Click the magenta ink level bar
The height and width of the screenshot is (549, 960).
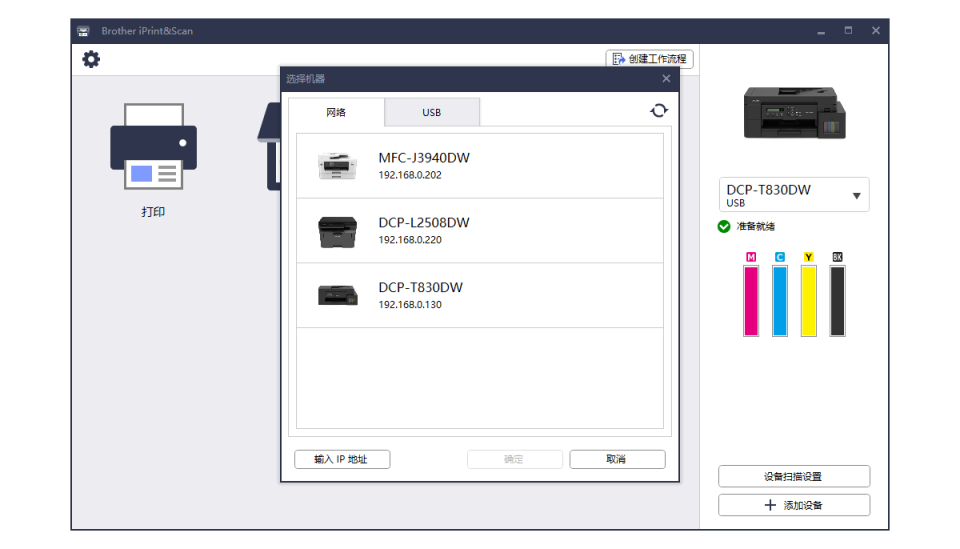(x=751, y=301)
